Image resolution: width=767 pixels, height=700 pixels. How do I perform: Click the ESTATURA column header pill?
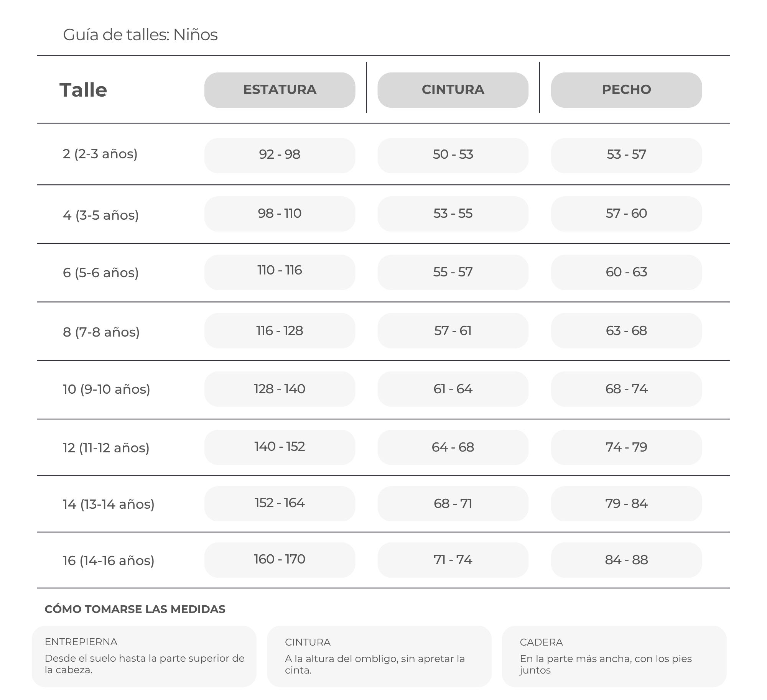click(x=280, y=90)
